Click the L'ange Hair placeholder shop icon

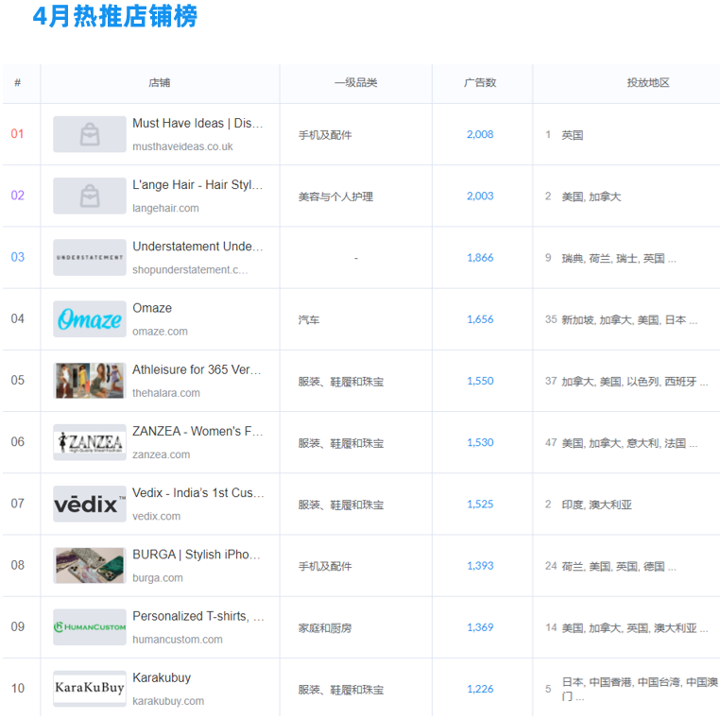tap(90, 196)
